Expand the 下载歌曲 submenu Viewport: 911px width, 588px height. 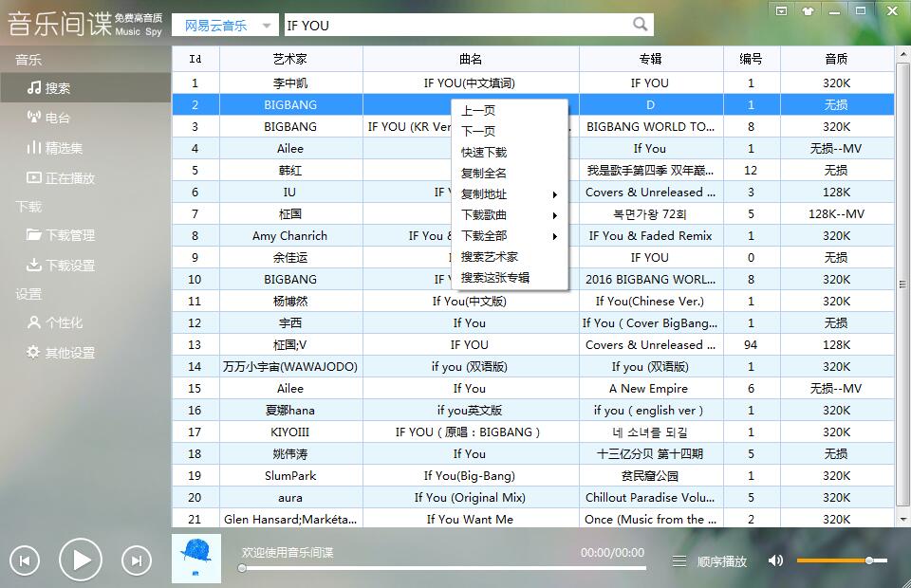(x=510, y=215)
